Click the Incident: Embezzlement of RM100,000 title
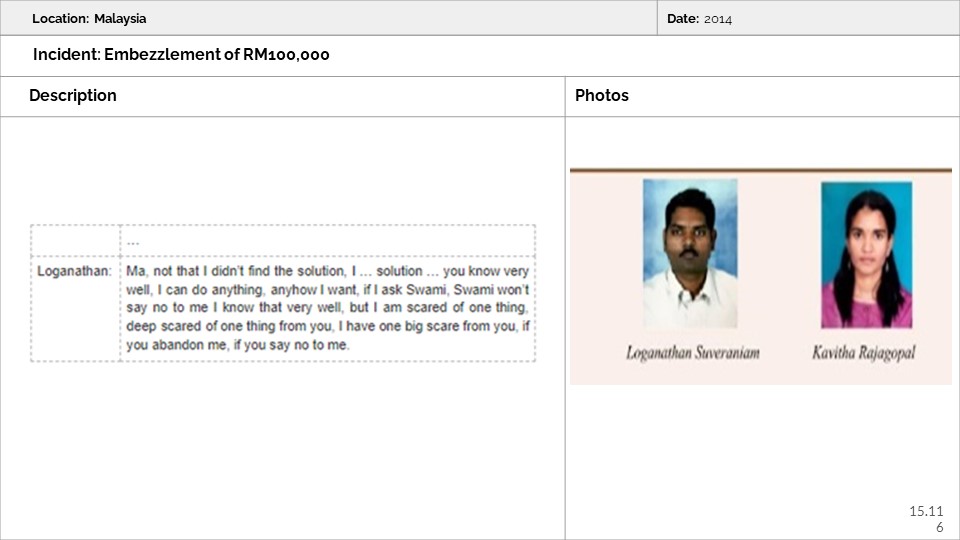The image size is (960, 540). click(x=181, y=55)
